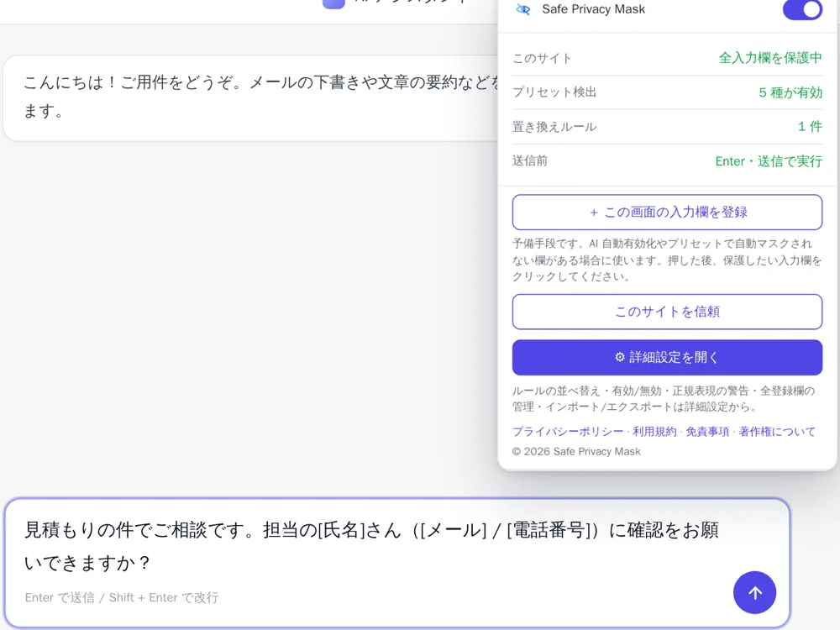This screenshot has width=840, height=630.
Task: Click the 5 種が有効 value
Action: pos(790,92)
